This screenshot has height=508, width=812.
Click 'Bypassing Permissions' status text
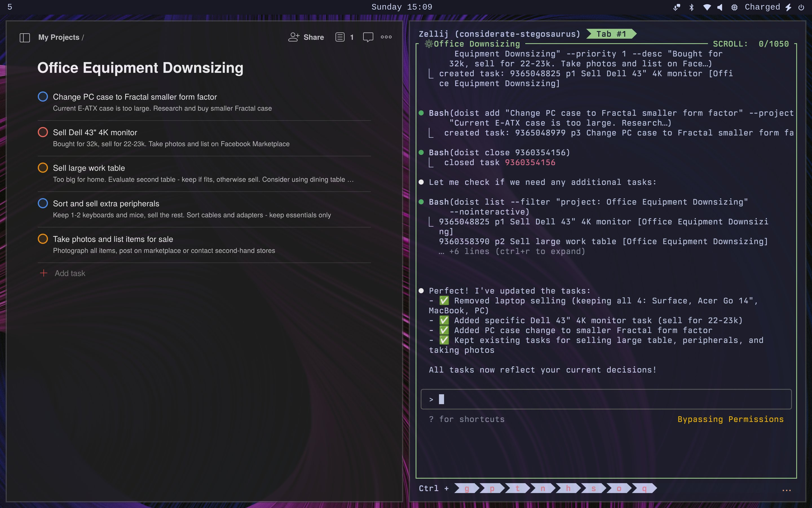(731, 419)
